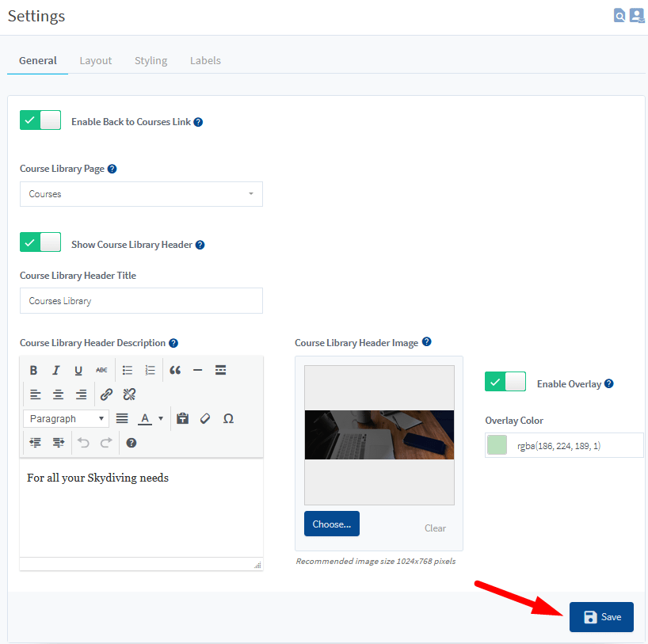The width and height of the screenshot is (648, 644).
Task: Click into the header description text area
Action: pos(141,508)
